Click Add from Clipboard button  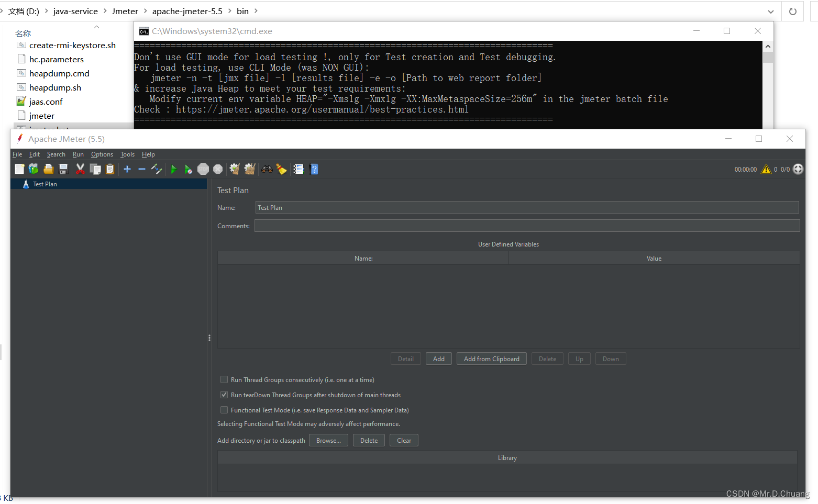492,359
